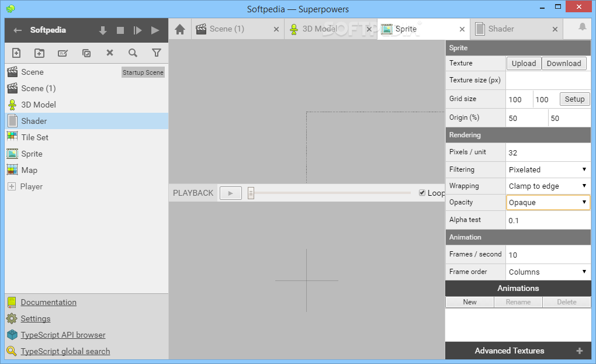Click the TypeScript global search magnifier icon
This screenshot has width=596, height=364.
tap(12, 351)
